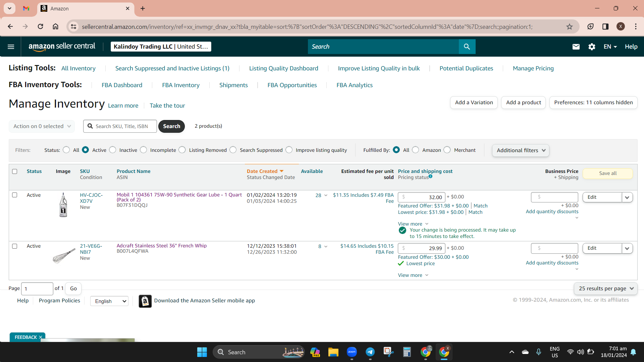This screenshot has height=362, width=644.
Task: Select the Search Suppressed radio filter
Action: click(x=233, y=150)
